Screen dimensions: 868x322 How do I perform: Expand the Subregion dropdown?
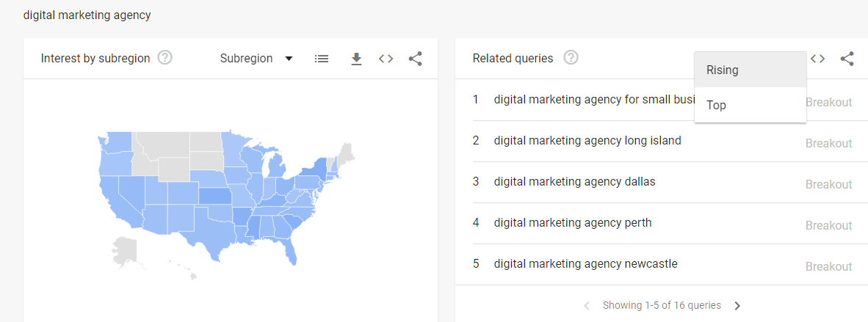[256, 59]
